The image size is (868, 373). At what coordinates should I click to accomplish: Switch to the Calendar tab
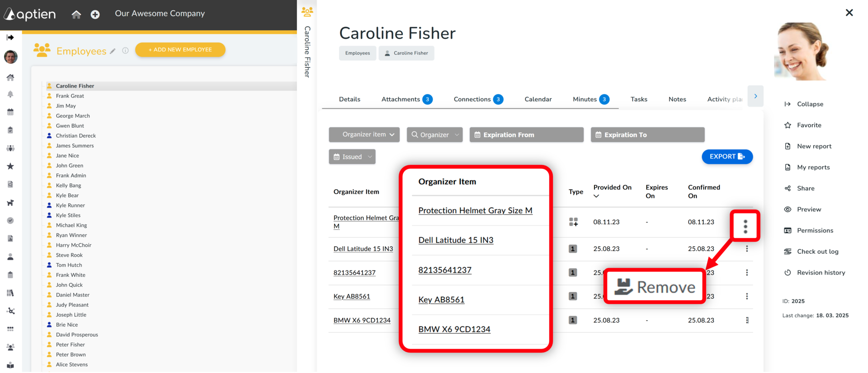[538, 99]
